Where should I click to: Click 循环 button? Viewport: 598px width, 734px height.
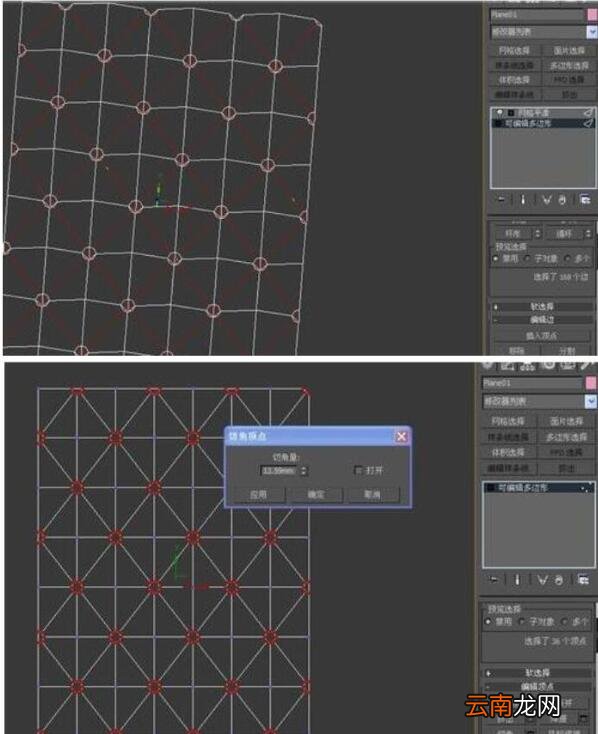(563, 233)
